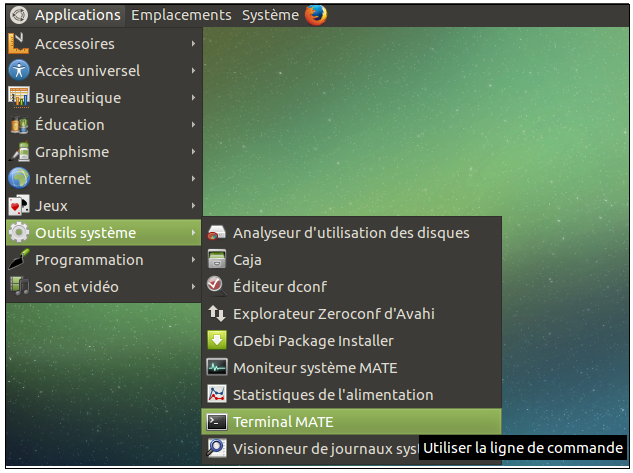Click the power statistics chart icon
This screenshot has width=633, height=473.
click(x=217, y=394)
